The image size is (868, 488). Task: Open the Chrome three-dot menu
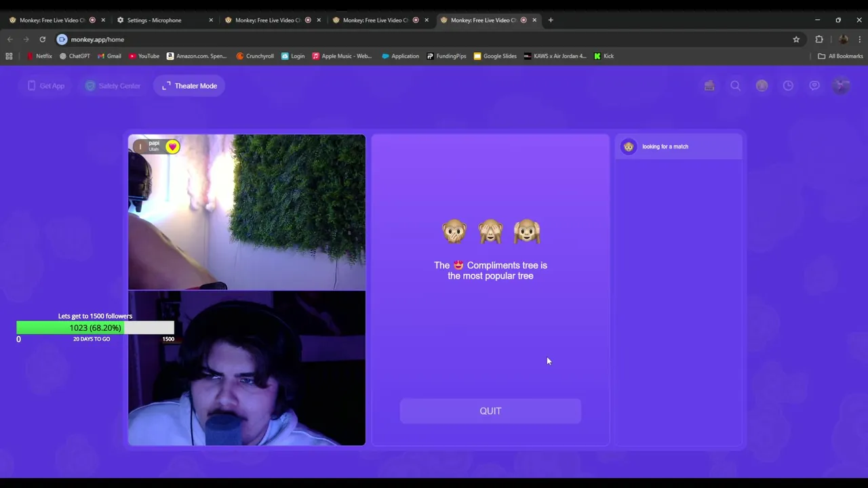click(x=859, y=39)
